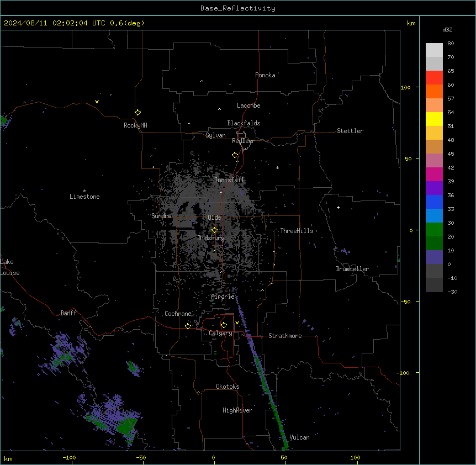Click the blue swatch above 33 dBZ
Screen dimensions: 476x465
point(434,202)
